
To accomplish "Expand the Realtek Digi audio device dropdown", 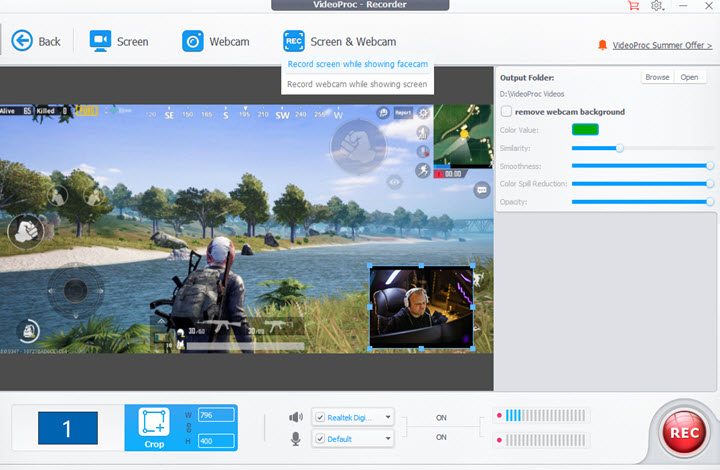I will pos(388,416).
